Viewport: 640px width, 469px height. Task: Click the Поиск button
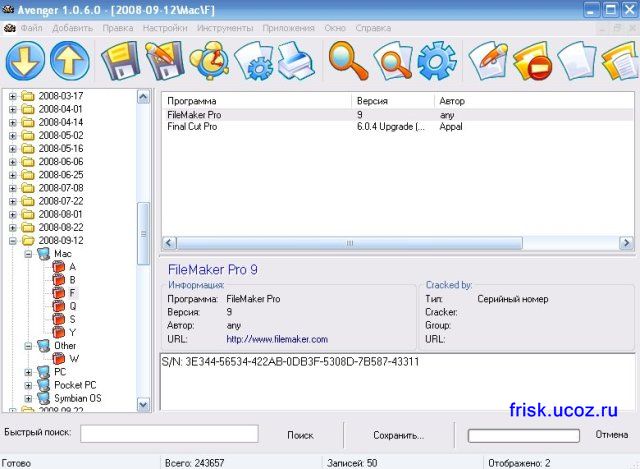[x=300, y=436]
